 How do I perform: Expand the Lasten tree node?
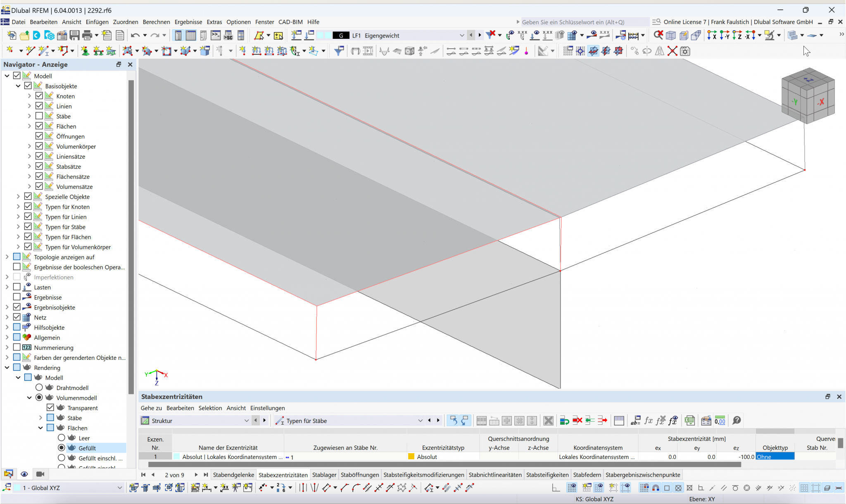pyautogui.click(x=7, y=287)
